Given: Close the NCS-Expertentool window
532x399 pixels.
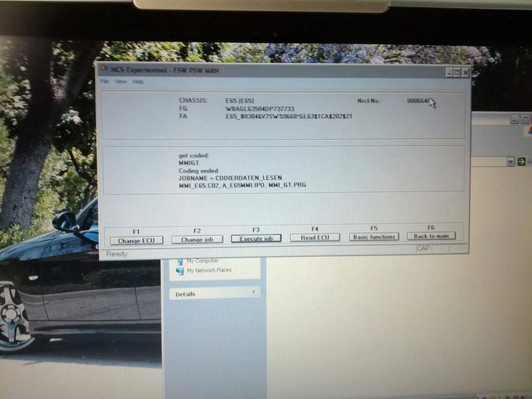Looking at the screenshot, I should point(465,72).
